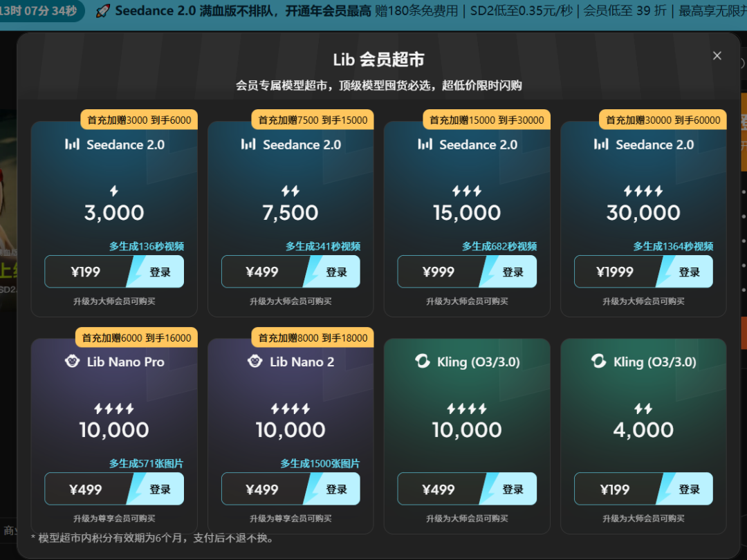Click the Lib Nano 2 monkey icon
Screen dimensions: 747x560
point(255,362)
